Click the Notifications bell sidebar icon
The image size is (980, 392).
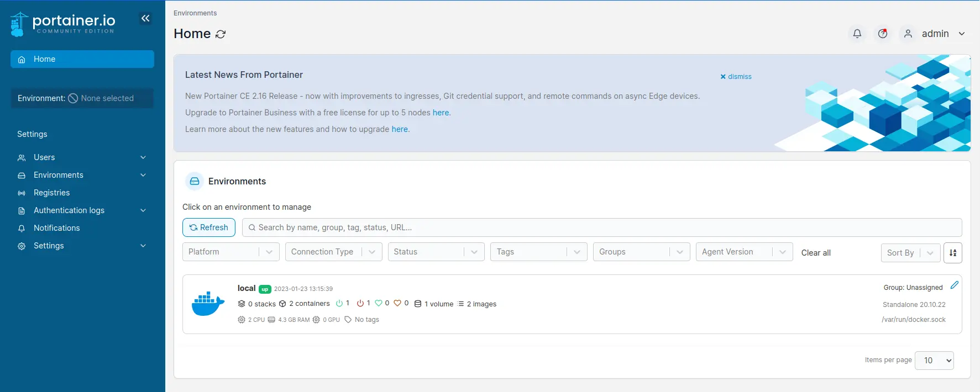[22, 229]
